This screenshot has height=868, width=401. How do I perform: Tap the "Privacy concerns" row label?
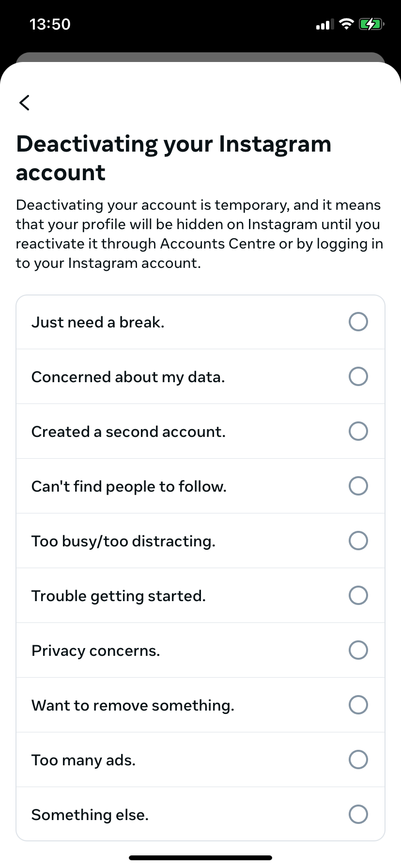point(95,650)
